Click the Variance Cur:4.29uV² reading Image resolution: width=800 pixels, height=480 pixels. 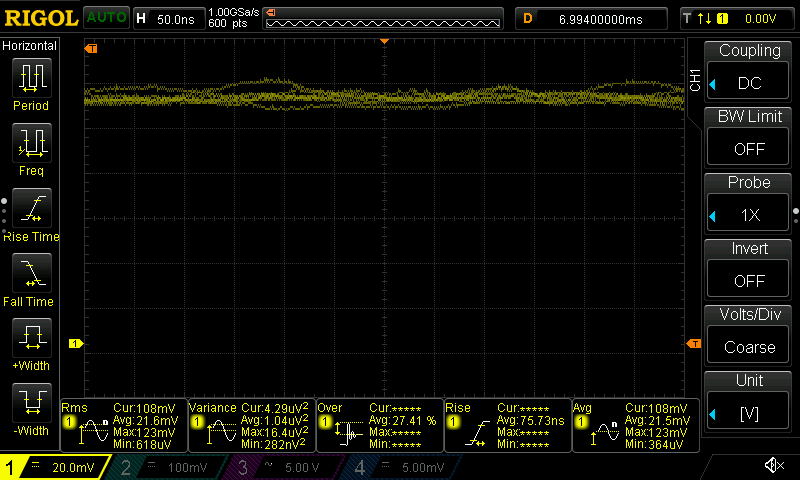coord(274,408)
